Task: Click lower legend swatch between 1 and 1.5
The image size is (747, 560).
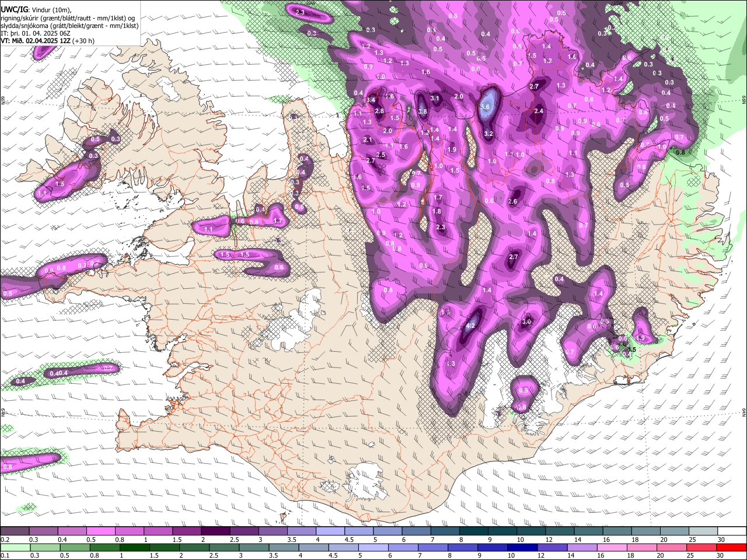Action: (135, 547)
